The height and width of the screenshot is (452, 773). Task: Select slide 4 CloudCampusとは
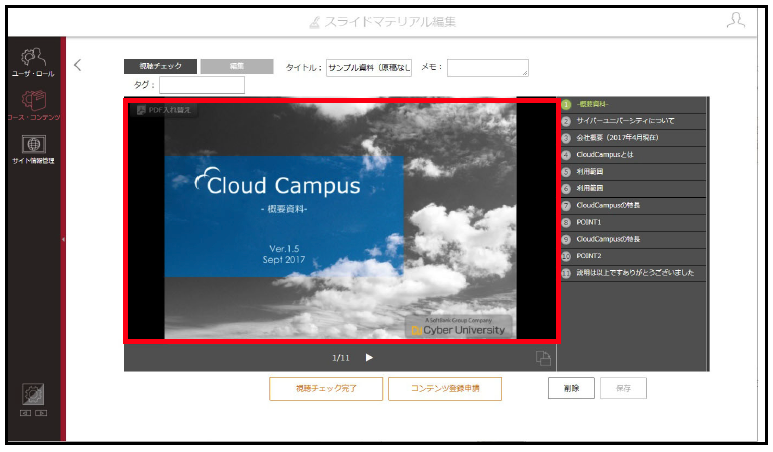pyautogui.click(x=633, y=155)
